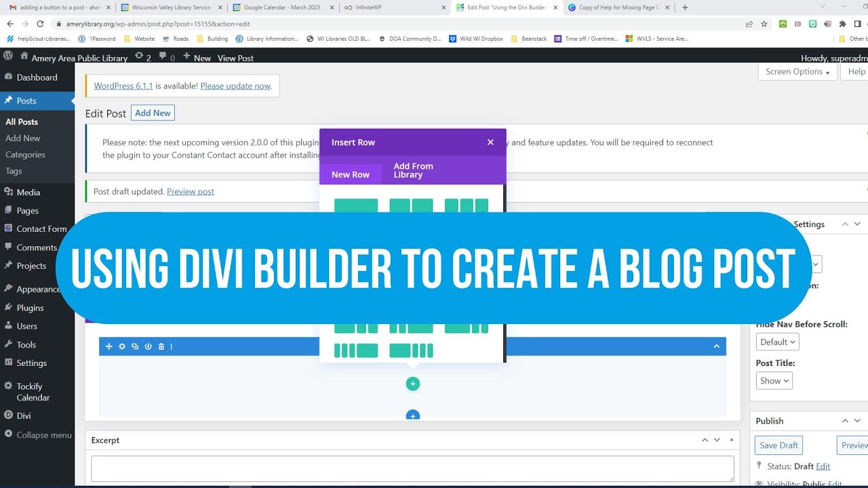This screenshot has width=868, height=488.
Task: Follow the Please update now link
Action: [x=235, y=86]
